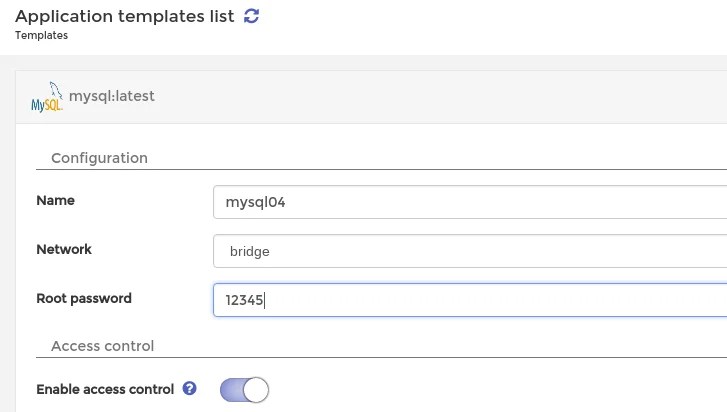
Task: Click the Network field label
Action: [64, 249]
